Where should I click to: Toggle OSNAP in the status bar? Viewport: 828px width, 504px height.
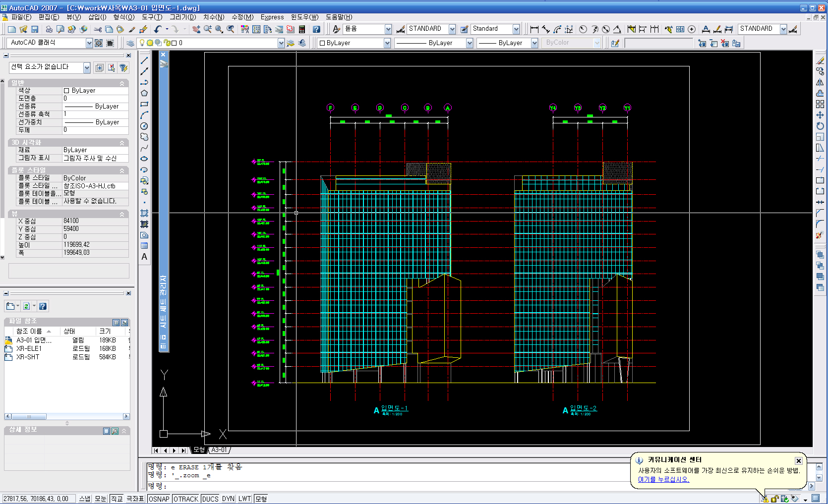[159, 499]
